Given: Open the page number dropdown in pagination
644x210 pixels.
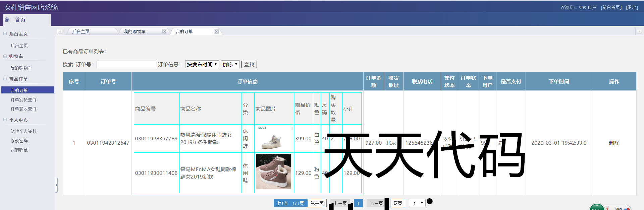Looking at the screenshot, I should pyautogui.click(x=417, y=203).
